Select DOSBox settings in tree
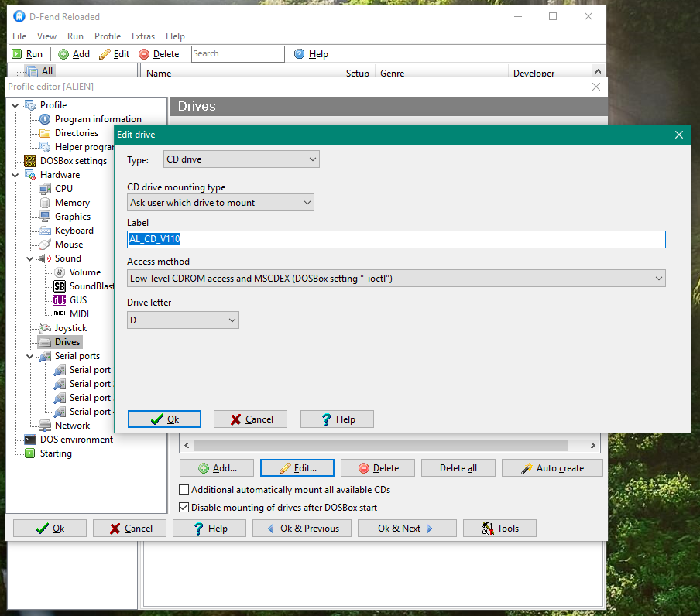This screenshot has width=700, height=616. pos(73,161)
